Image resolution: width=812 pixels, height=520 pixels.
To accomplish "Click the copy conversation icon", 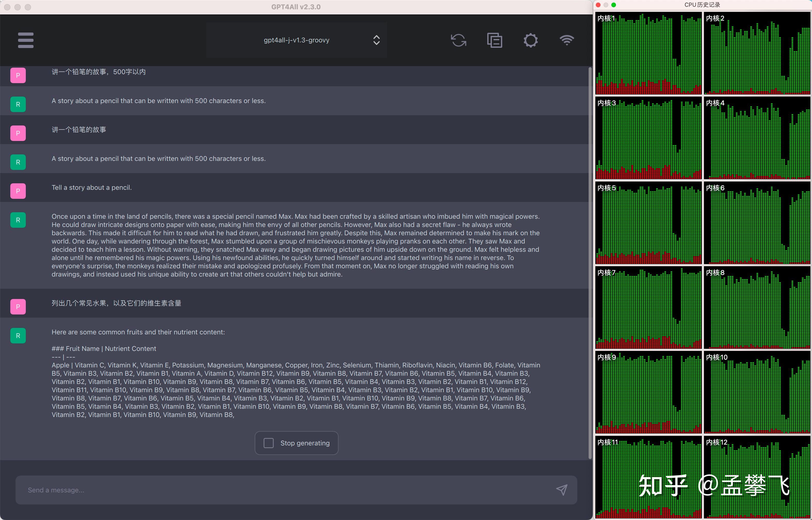I will (x=494, y=40).
